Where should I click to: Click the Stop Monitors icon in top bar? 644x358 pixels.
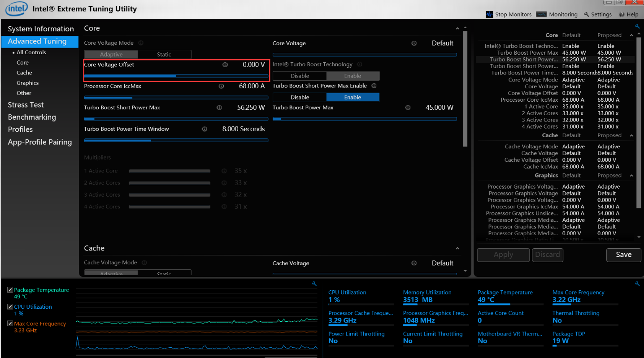click(489, 14)
